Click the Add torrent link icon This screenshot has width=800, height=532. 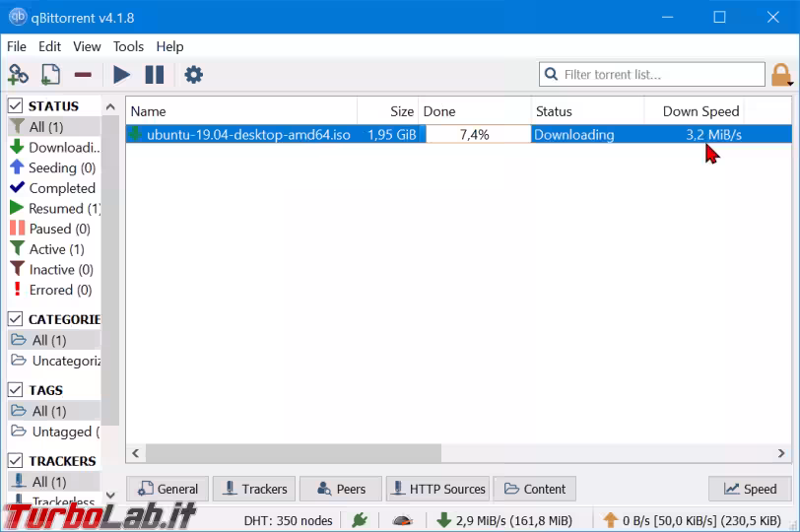pyautogui.click(x=19, y=75)
